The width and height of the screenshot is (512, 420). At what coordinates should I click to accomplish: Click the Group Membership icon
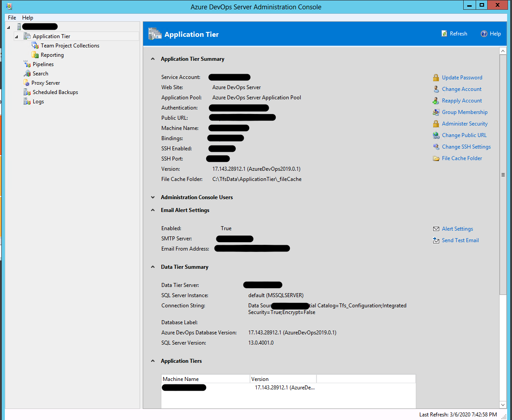436,112
